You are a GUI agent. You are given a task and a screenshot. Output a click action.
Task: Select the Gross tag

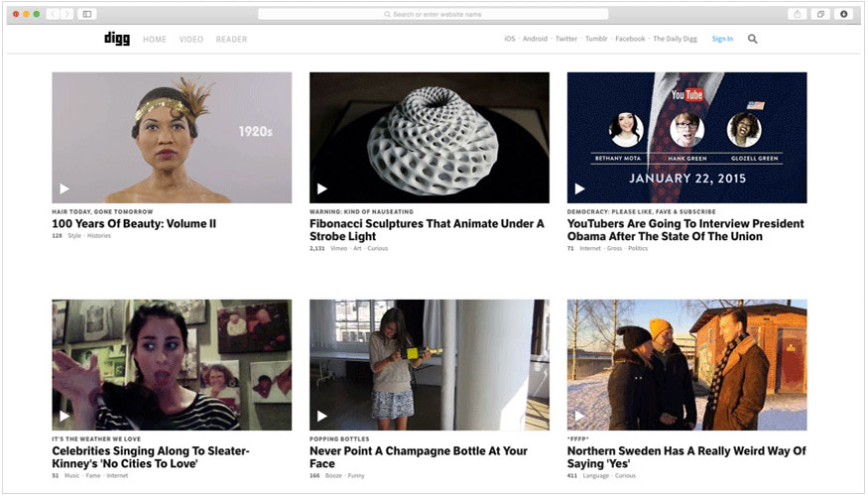[614, 249]
